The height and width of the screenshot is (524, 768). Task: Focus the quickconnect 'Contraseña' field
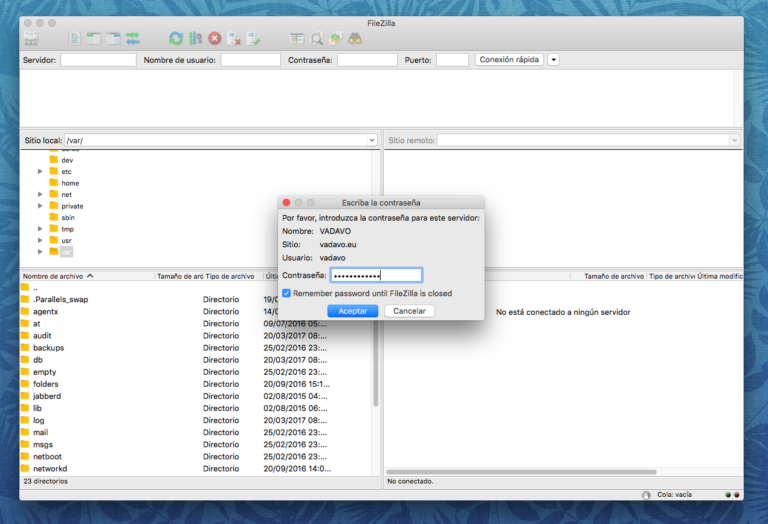(x=367, y=60)
